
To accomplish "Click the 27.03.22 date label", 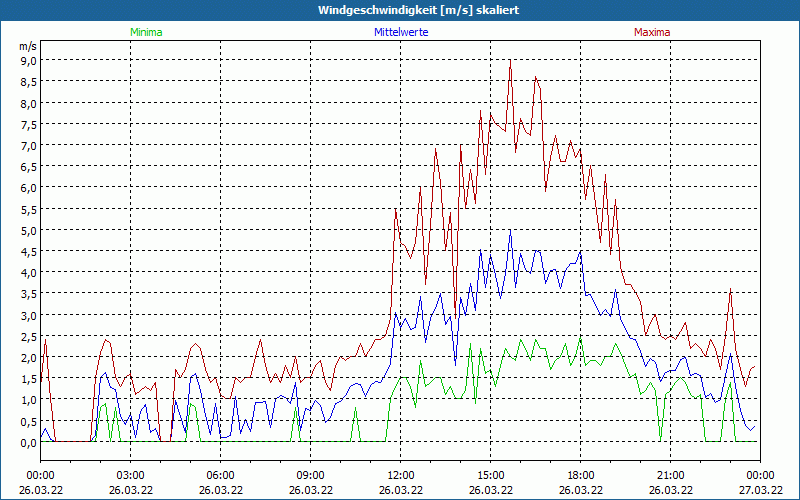I will (760, 490).
